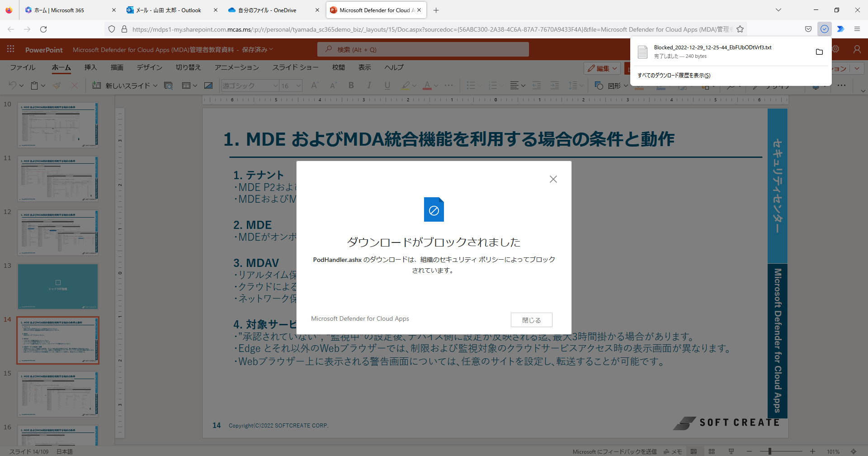Screen dimensions: 868x456
Task: Select the デザイン ribbon tab
Action: tap(149, 67)
